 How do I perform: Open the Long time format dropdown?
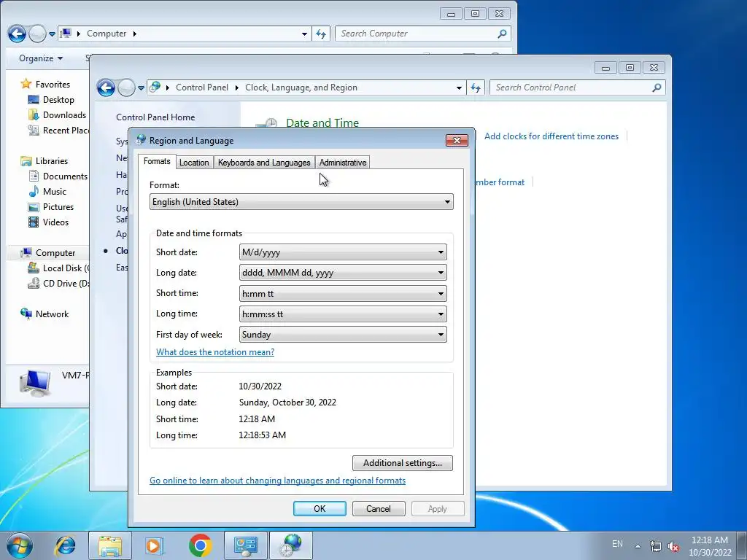343,314
